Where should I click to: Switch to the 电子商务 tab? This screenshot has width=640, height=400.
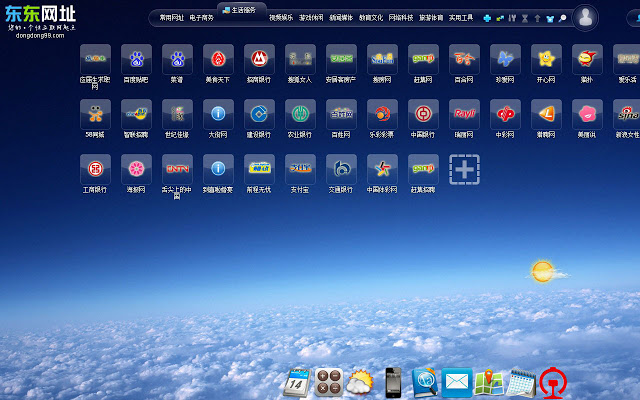[202, 18]
